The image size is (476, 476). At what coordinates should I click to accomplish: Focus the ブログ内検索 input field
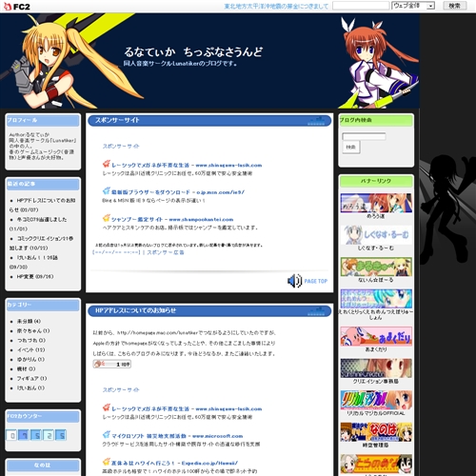(364, 136)
